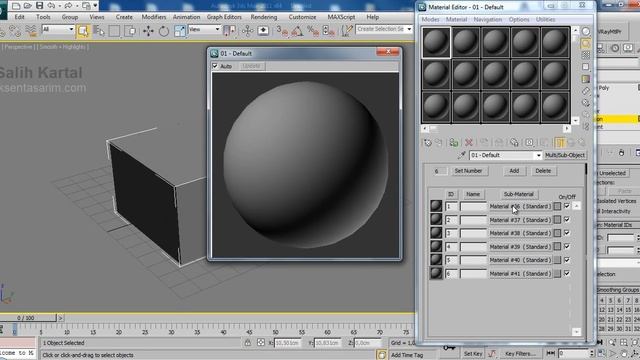640x360 pixels.
Task: Toggle the Spinner Snap icon
Action: coord(329,31)
